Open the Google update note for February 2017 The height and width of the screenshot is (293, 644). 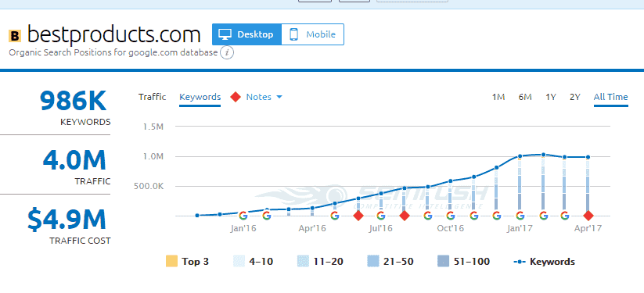543,216
